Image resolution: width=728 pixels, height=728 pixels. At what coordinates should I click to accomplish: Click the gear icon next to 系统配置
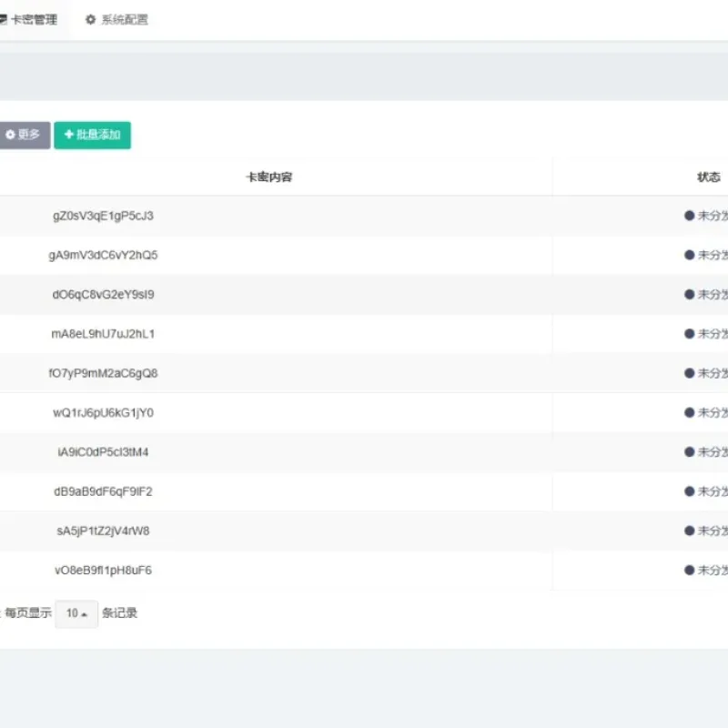pyautogui.click(x=90, y=19)
